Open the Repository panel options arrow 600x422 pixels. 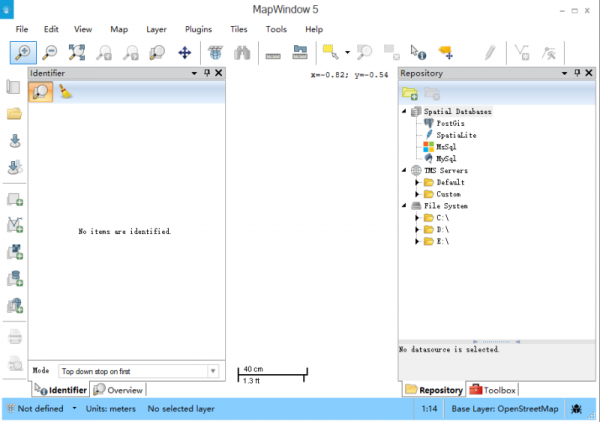tap(564, 73)
